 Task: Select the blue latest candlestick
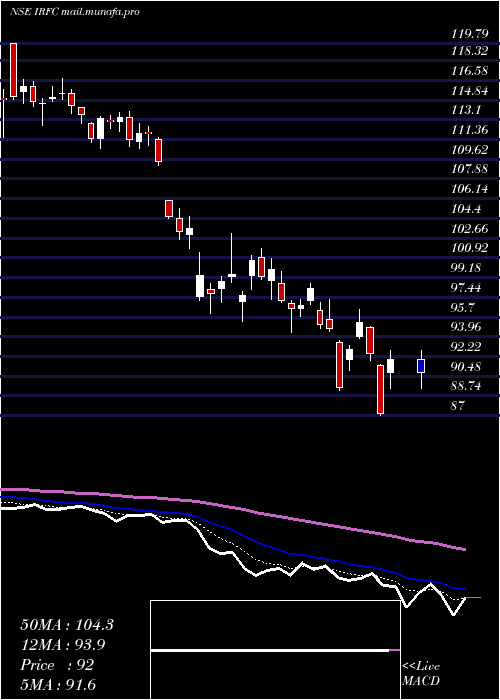(x=421, y=366)
